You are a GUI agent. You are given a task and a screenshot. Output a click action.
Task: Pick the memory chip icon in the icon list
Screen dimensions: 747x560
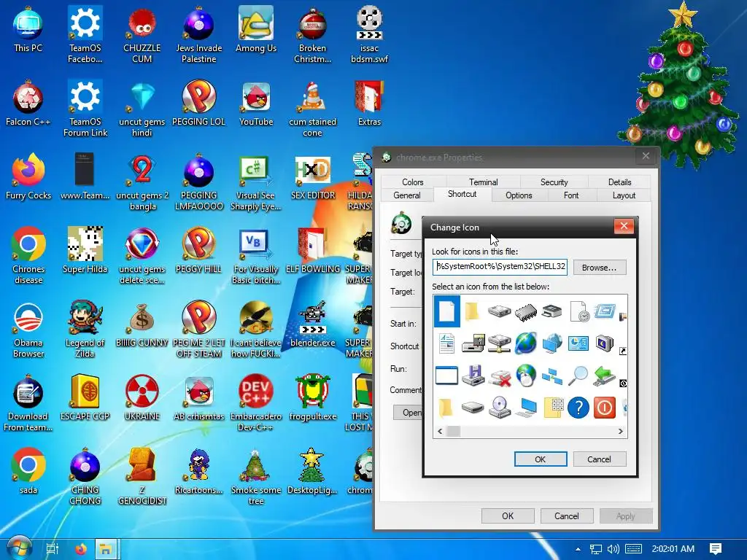525,312
